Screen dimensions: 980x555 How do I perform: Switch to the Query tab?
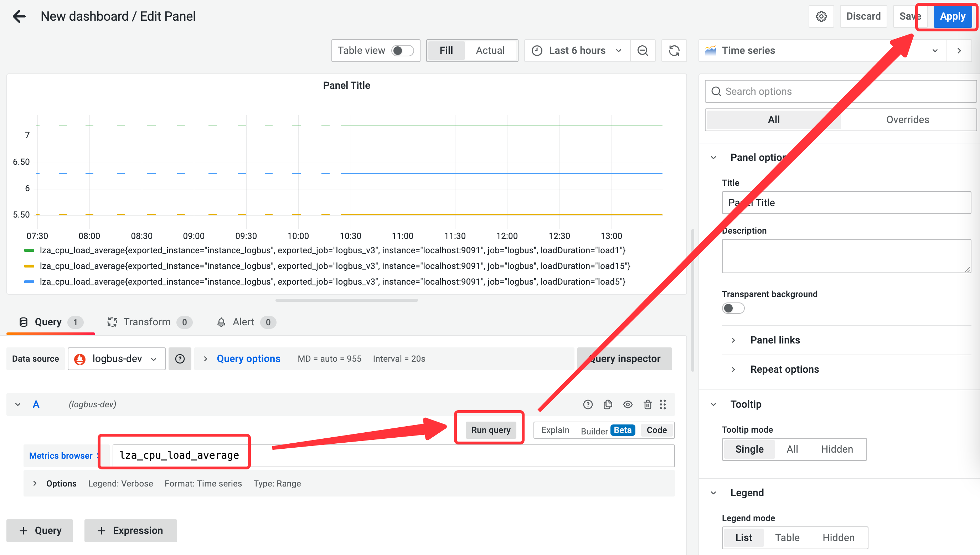click(x=50, y=322)
